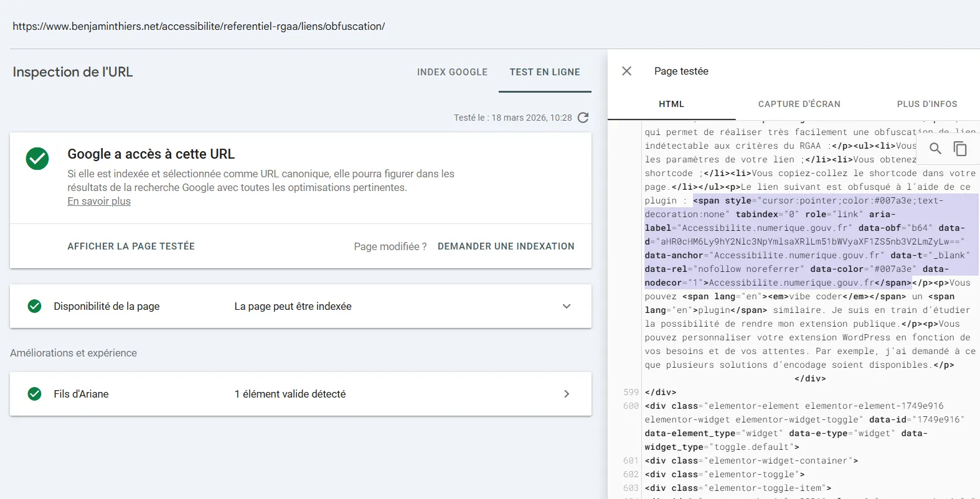980x499 pixels.
Task: Click the inspected URL text at top
Action: click(x=199, y=26)
